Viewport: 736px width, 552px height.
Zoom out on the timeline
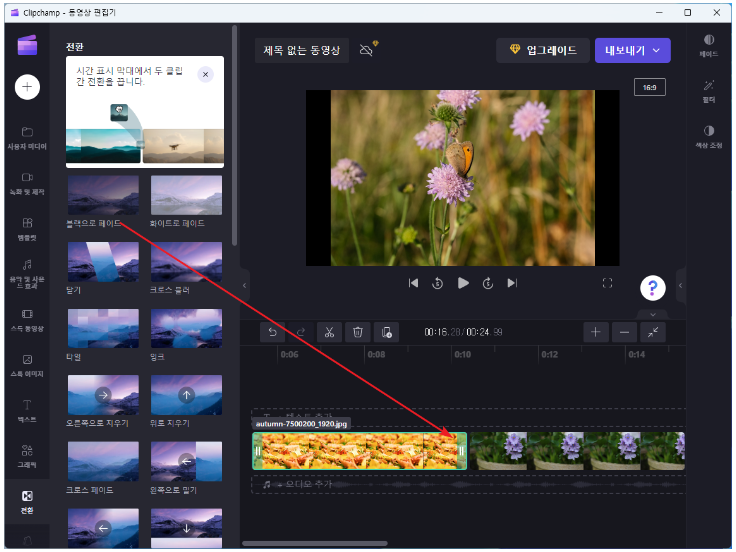click(x=624, y=332)
